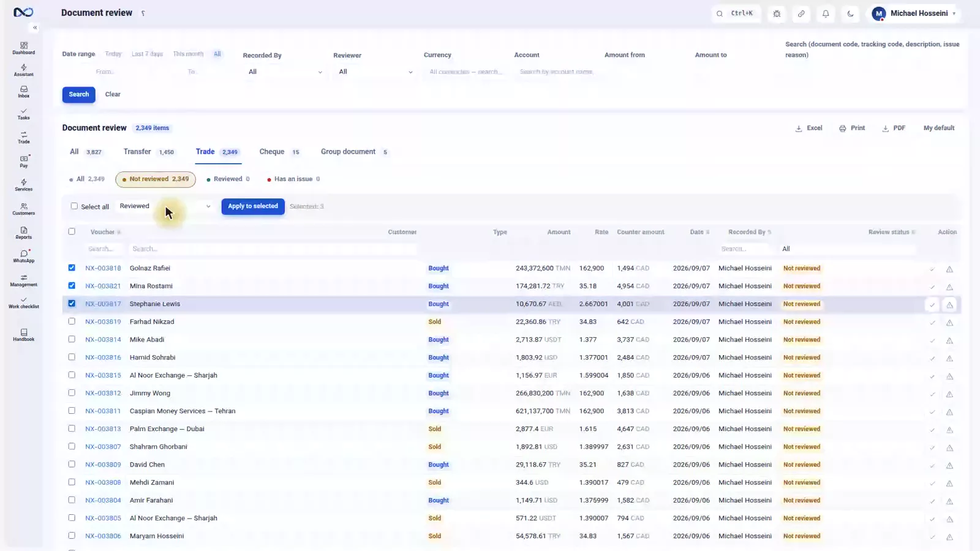This screenshot has height=551, width=980.
Task: Switch to the Group document tab
Action: pyautogui.click(x=354, y=152)
